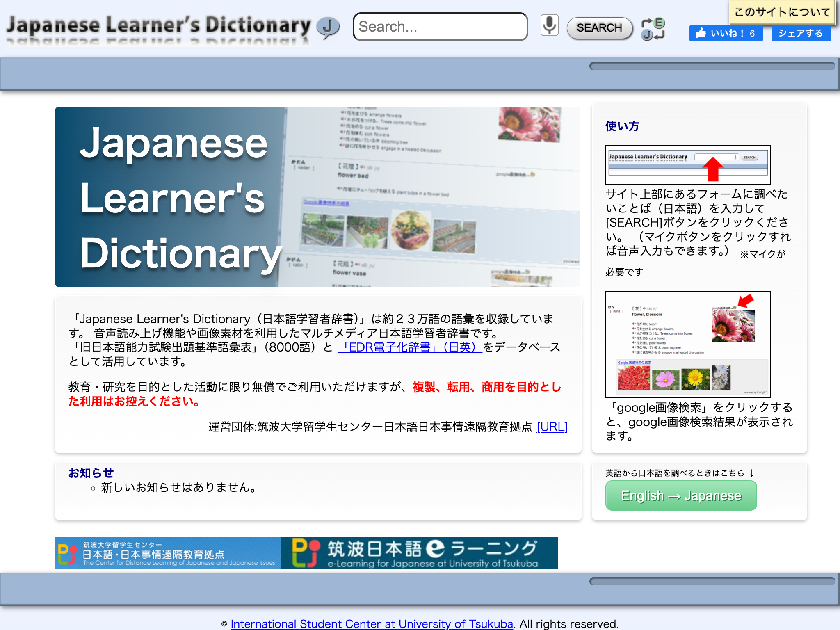
Task: Visit the International Student Center footer link
Action: pos(372,623)
